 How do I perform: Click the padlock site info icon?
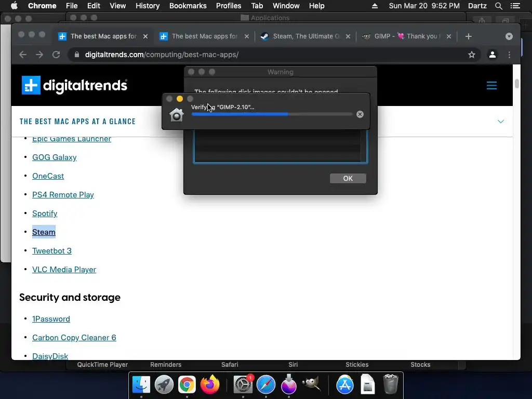(77, 55)
